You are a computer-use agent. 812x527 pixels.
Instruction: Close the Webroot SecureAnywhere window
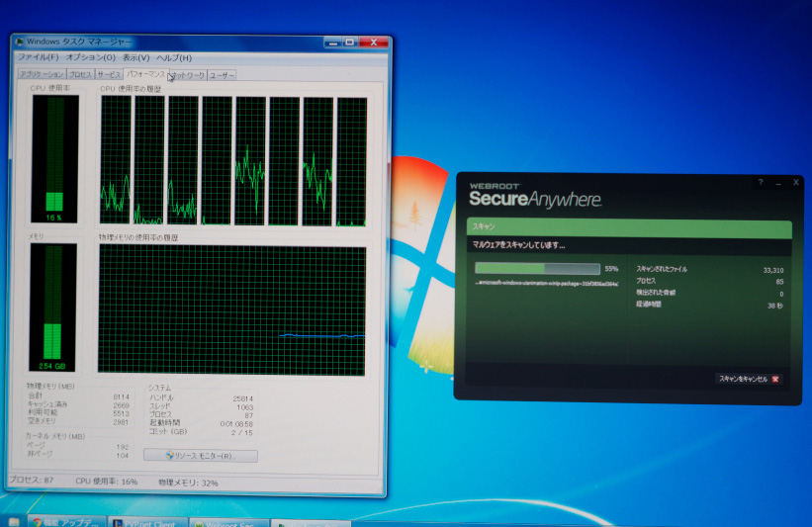(x=796, y=182)
